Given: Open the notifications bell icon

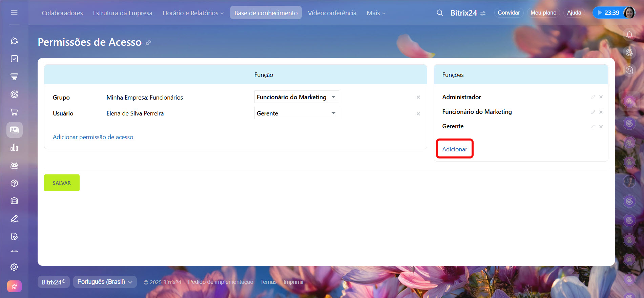Looking at the screenshot, I should (629, 35).
